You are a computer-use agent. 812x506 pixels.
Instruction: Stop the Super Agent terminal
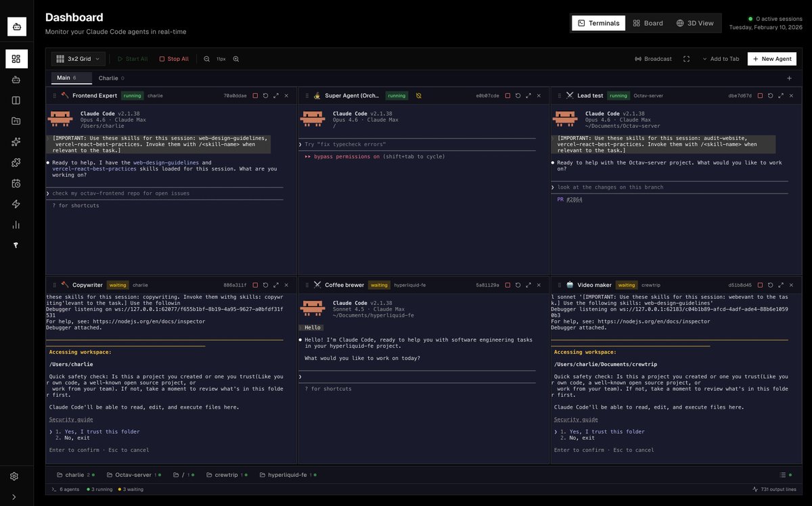[507, 95]
